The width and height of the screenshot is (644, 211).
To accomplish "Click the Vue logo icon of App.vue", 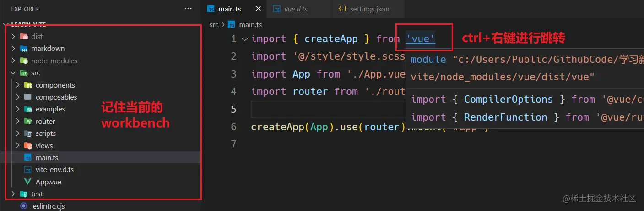I will click(28, 182).
